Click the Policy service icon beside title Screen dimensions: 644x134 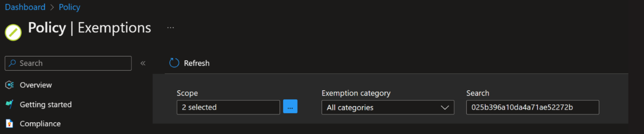[x=13, y=33]
